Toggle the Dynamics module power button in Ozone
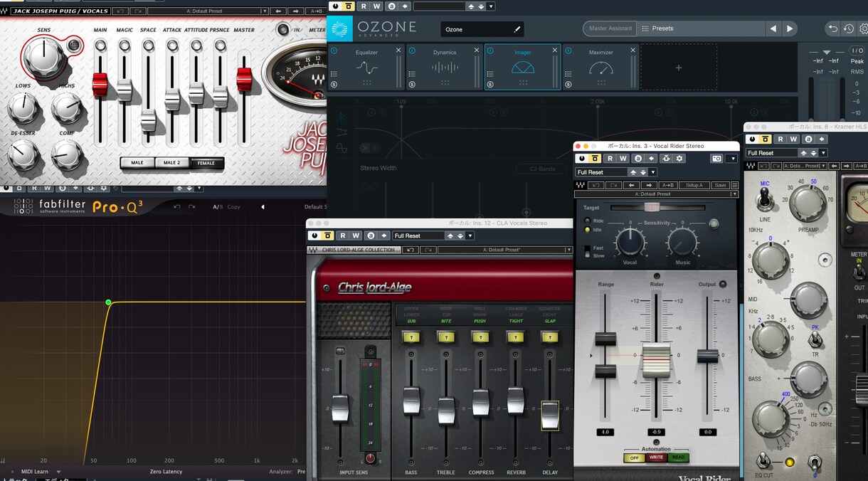Screen dimensions: 868x481 pos(413,51)
